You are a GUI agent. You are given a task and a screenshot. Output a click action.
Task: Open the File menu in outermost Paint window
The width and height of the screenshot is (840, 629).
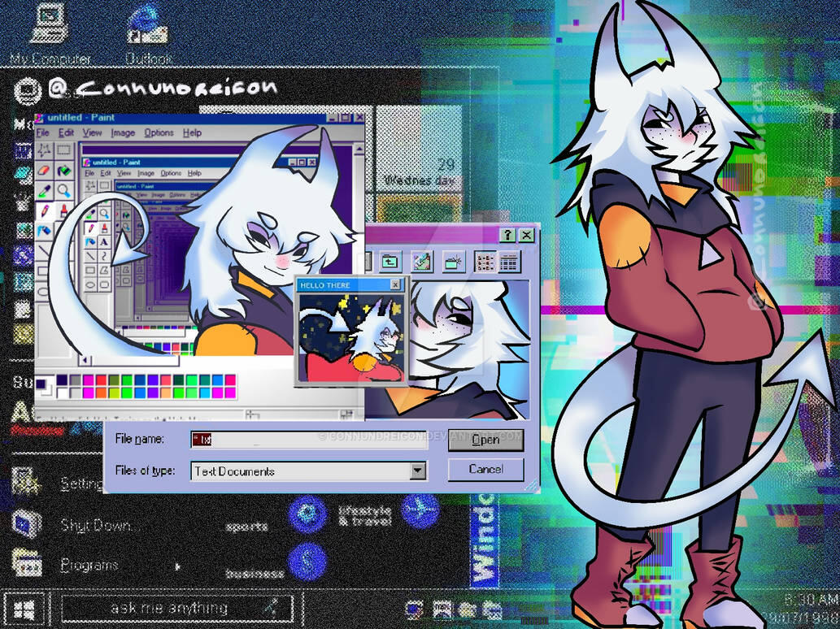pyautogui.click(x=43, y=132)
